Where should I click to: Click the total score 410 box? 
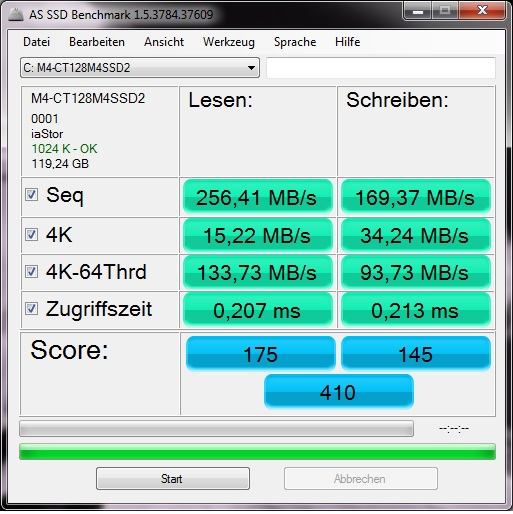click(339, 391)
